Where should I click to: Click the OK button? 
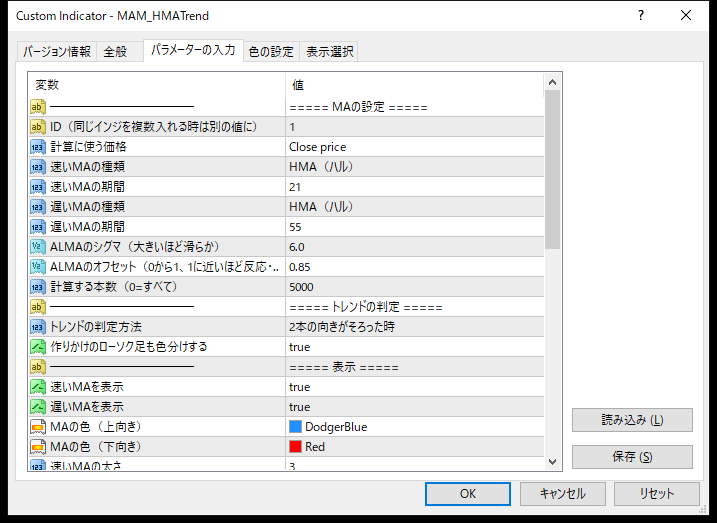click(468, 494)
